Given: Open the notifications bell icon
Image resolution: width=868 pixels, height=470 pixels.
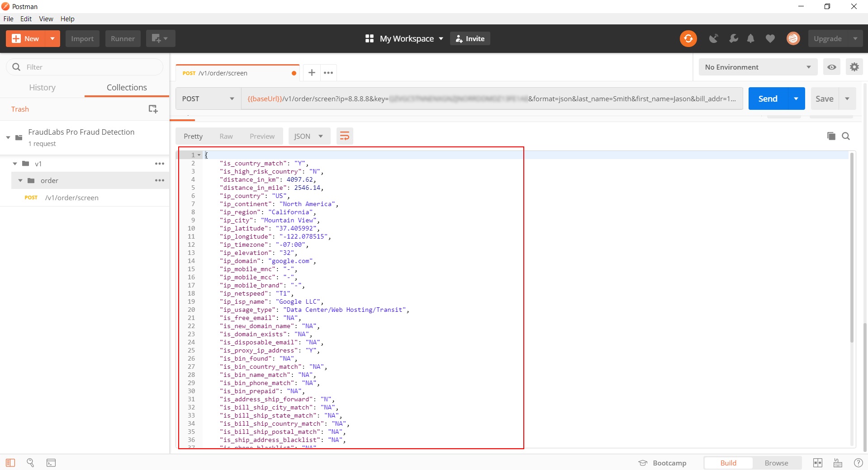Looking at the screenshot, I should (x=751, y=39).
